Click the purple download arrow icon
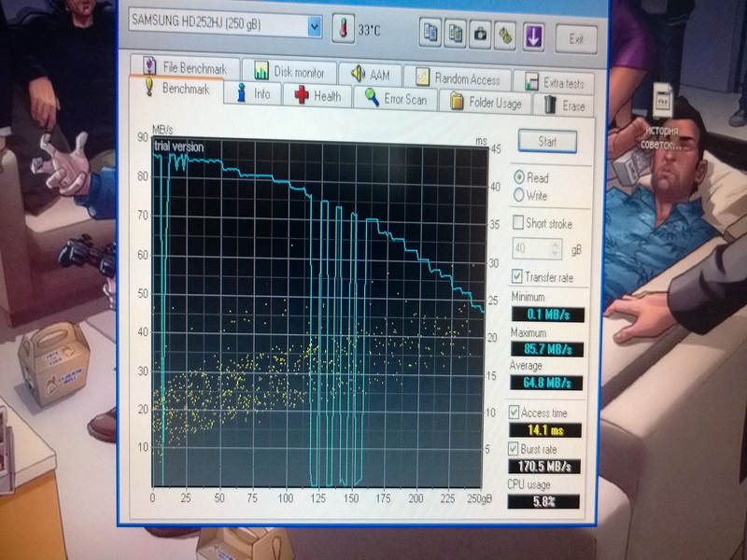The width and height of the screenshot is (747, 560). (533, 36)
